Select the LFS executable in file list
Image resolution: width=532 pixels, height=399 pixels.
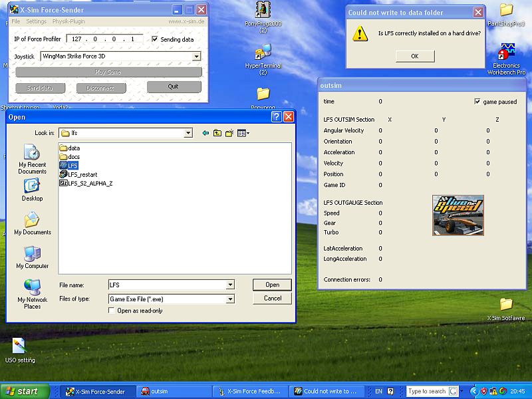[x=68, y=165]
